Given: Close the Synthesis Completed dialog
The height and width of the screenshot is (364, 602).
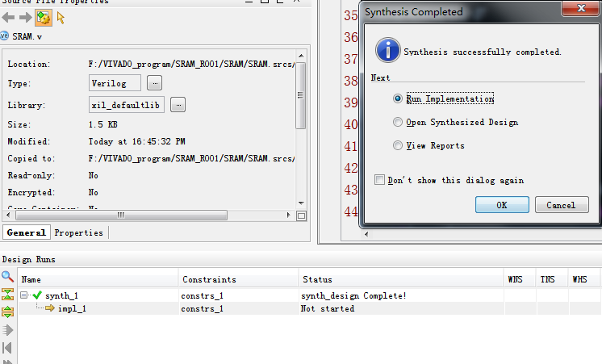Looking at the screenshot, I should tap(581, 8).
